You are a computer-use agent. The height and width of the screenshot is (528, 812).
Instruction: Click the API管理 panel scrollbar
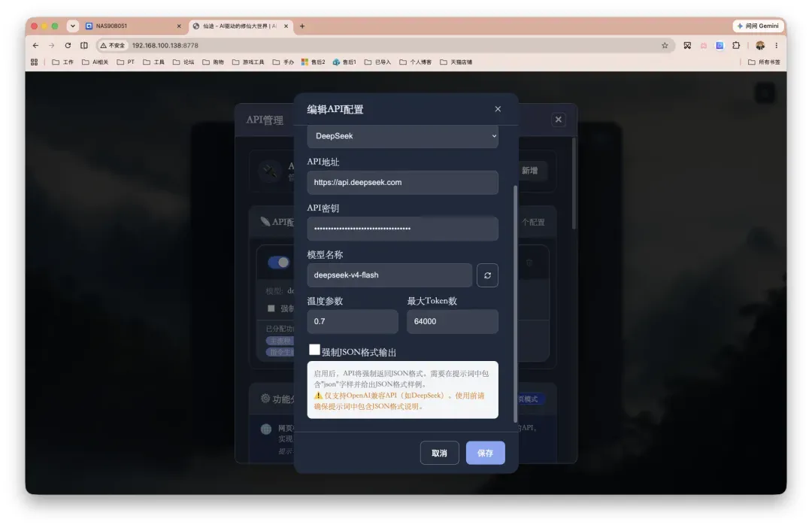pyautogui.click(x=574, y=184)
